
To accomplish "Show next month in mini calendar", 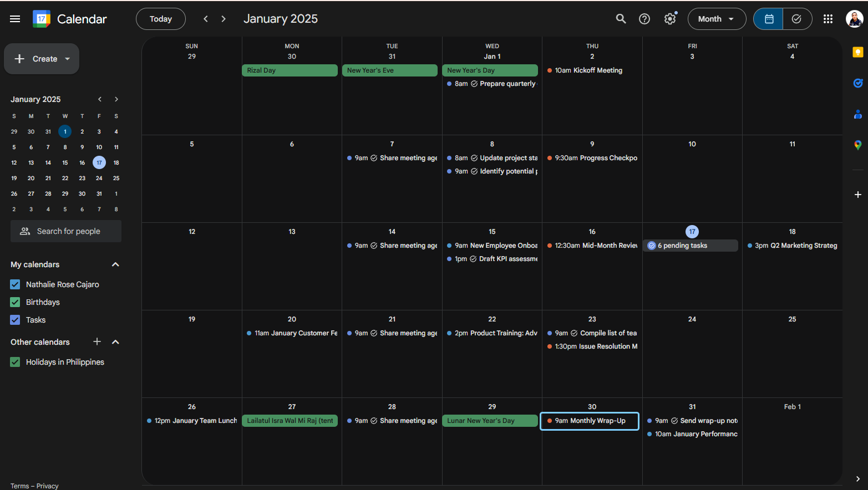I will point(116,99).
